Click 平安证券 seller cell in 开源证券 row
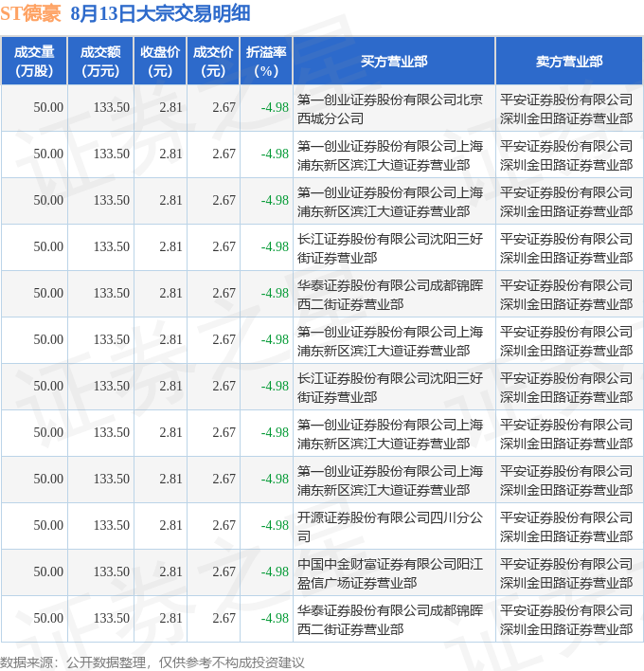Viewport: 644px width, 671px height. pos(569,526)
